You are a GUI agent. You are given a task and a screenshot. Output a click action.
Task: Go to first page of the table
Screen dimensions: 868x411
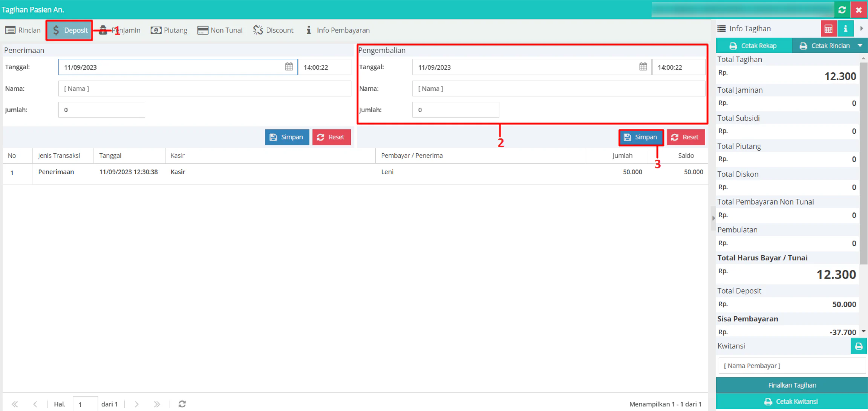[x=15, y=404]
